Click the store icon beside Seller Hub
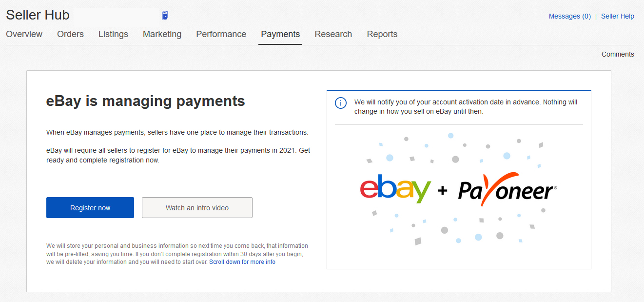Image resolution: width=644 pixels, height=302 pixels. click(x=165, y=16)
